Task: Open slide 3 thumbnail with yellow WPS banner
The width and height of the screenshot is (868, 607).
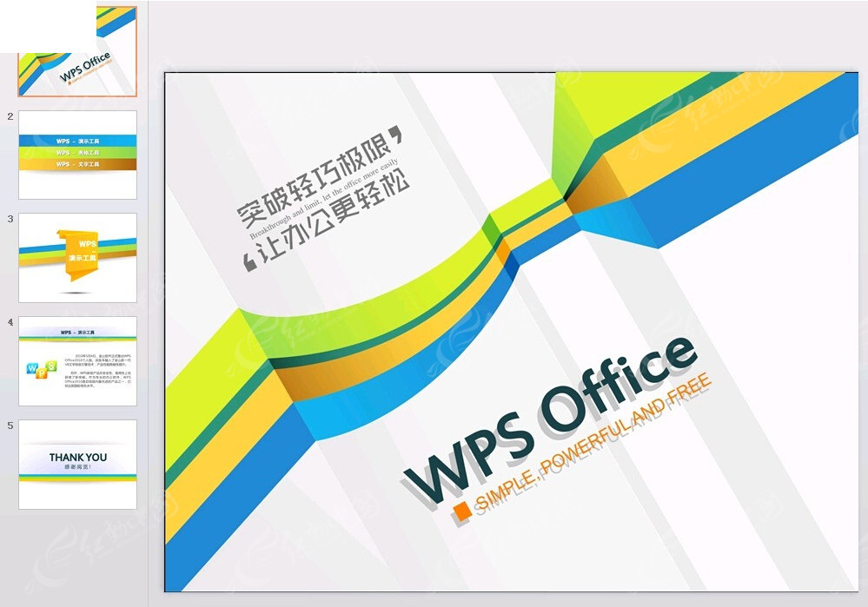Action: point(77,258)
